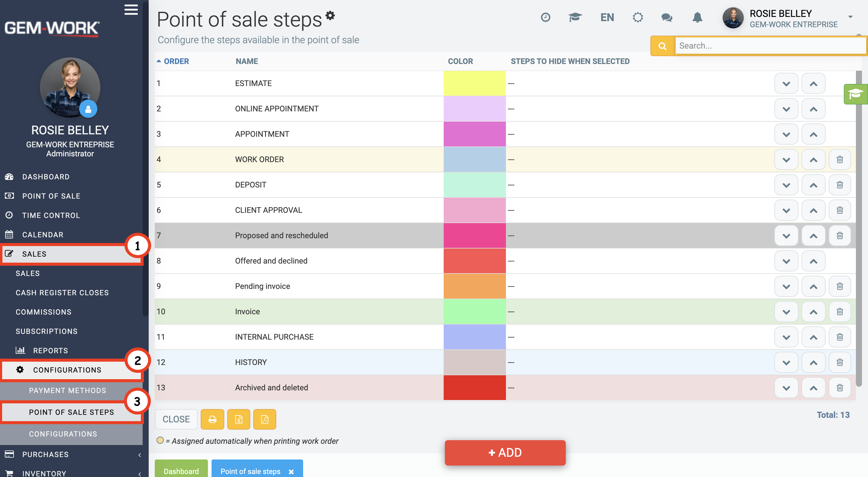This screenshot has height=477, width=868.
Task: Click the CLOSE button below the table
Action: 176,419
